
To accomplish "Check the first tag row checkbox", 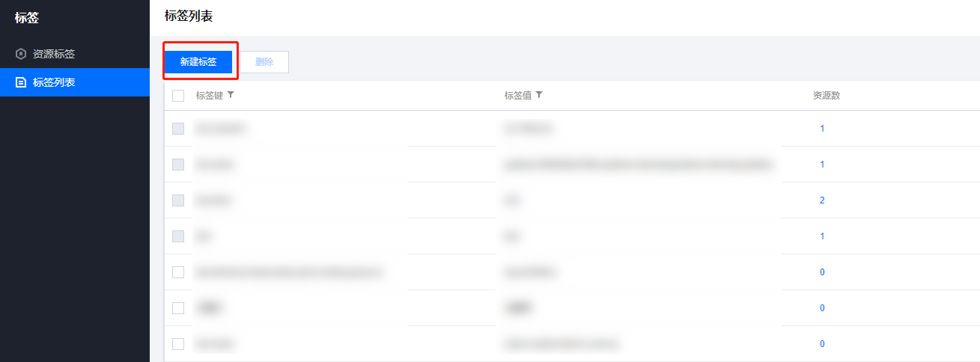I will [178, 129].
